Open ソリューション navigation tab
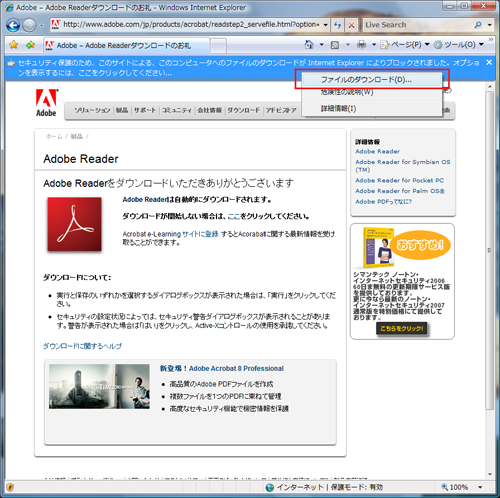The height and width of the screenshot is (498, 500). coord(92,110)
